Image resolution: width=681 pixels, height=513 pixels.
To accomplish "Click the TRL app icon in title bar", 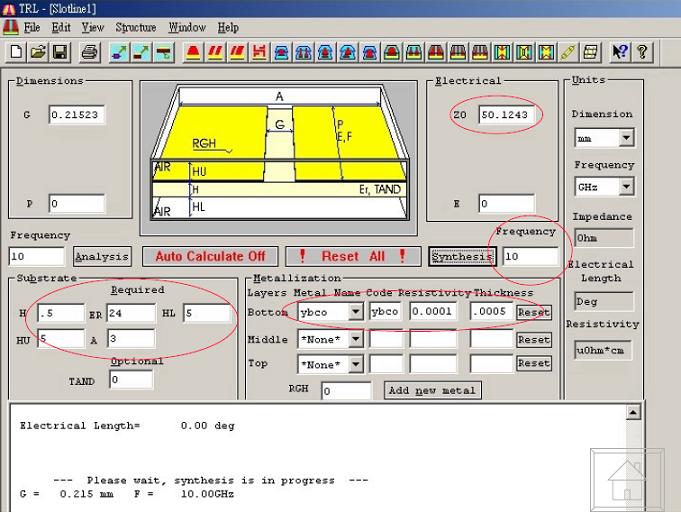I will (x=8, y=9).
